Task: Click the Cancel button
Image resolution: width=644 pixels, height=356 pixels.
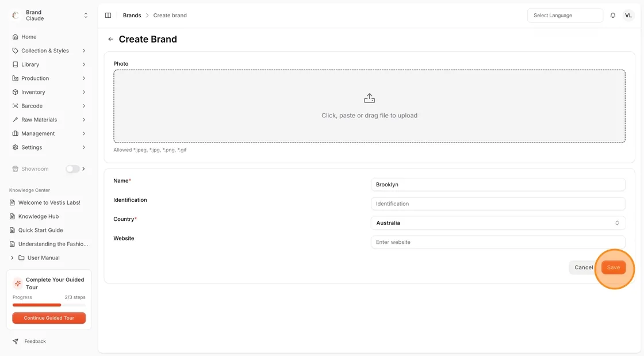Action: [x=584, y=267]
